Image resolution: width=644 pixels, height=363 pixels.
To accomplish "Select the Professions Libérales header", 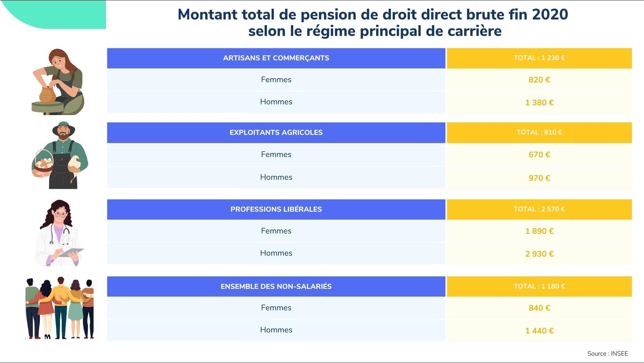I will 276,209.
